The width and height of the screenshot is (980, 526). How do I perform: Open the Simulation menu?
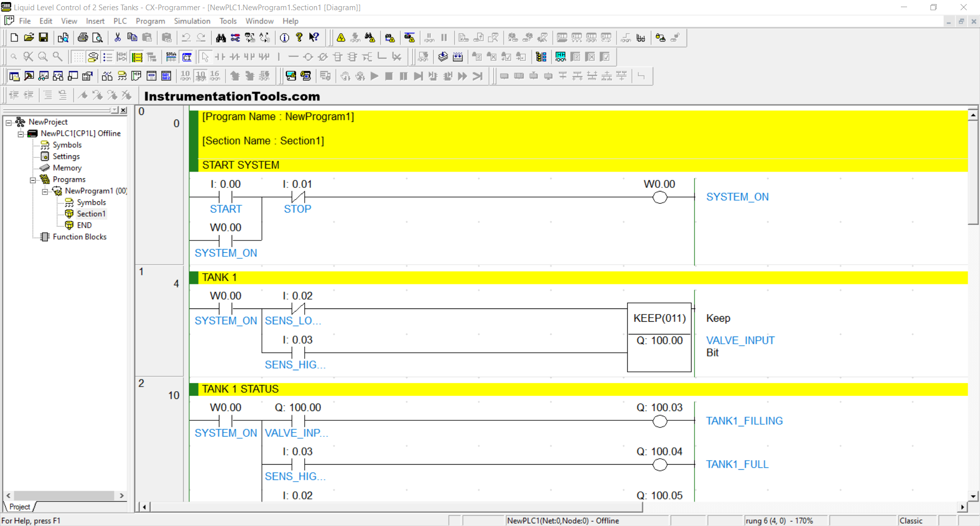pyautogui.click(x=192, y=21)
